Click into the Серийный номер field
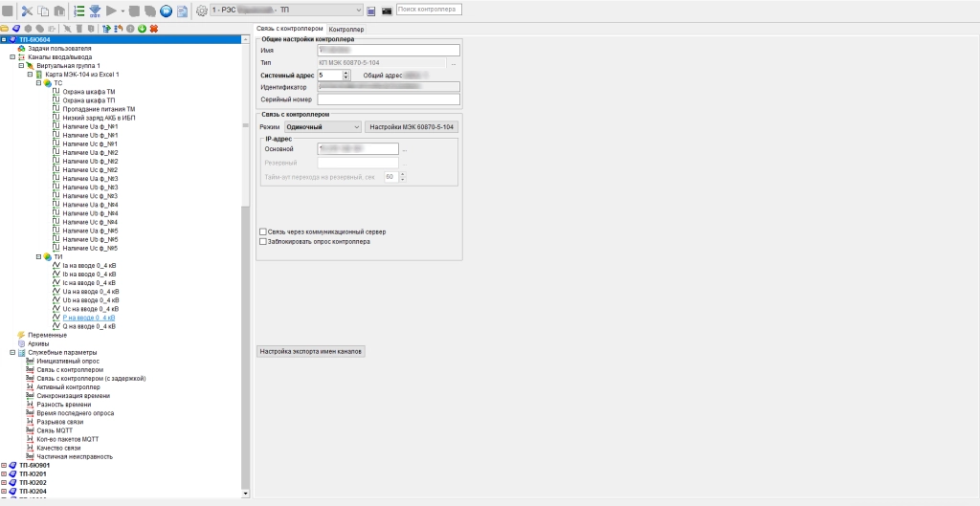The height and width of the screenshot is (506, 980). [x=389, y=99]
